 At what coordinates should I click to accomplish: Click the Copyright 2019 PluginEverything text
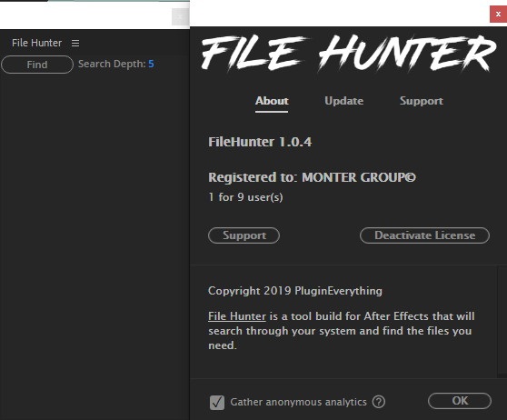tap(295, 291)
